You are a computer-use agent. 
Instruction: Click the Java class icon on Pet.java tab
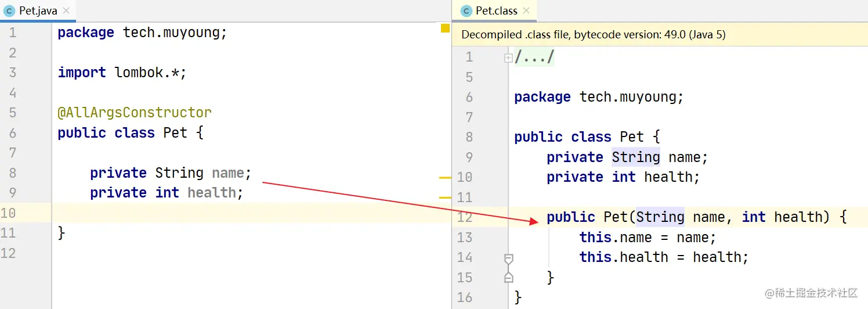click(9, 11)
